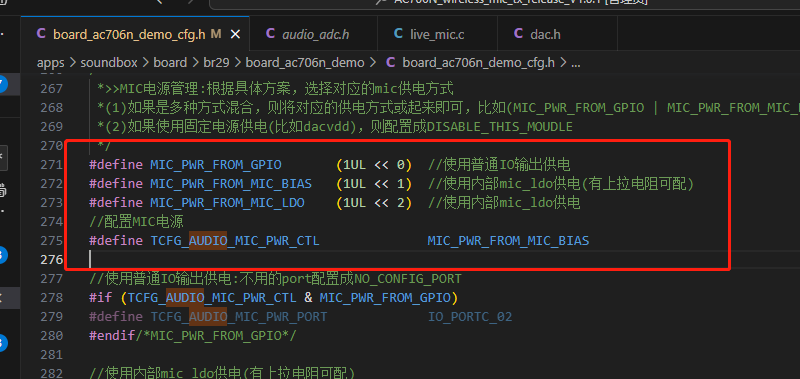Image resolution: width=800 pixels, height=379 pixels.
Task: Click (1UL << 2) value on line 273
Action: 374,203
